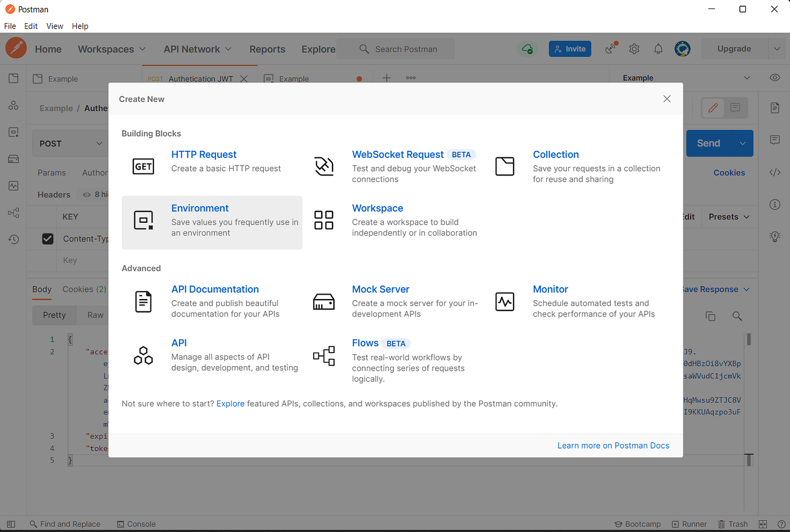The image size is (790, 532).
Task: Open the request Info icon
Action: point(775,204)
